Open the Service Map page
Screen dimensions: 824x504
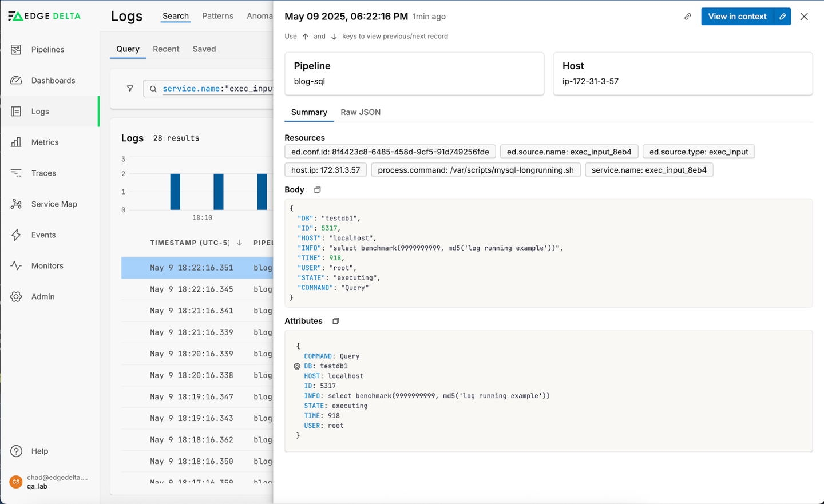point(54,204)
